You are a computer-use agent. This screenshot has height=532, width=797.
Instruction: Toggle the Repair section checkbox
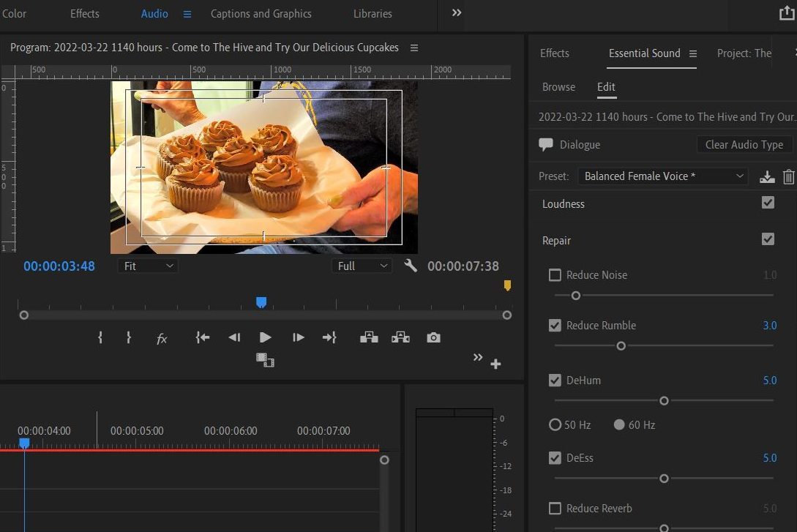click(768, 239)
